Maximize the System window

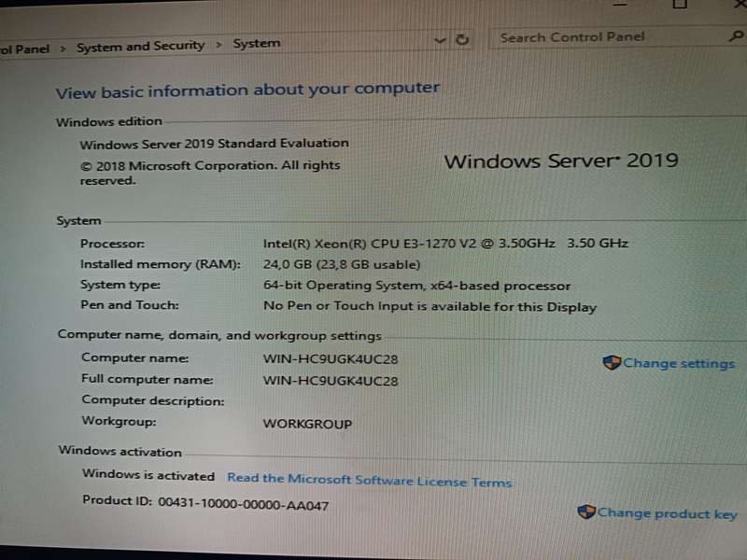pos(680,5)
